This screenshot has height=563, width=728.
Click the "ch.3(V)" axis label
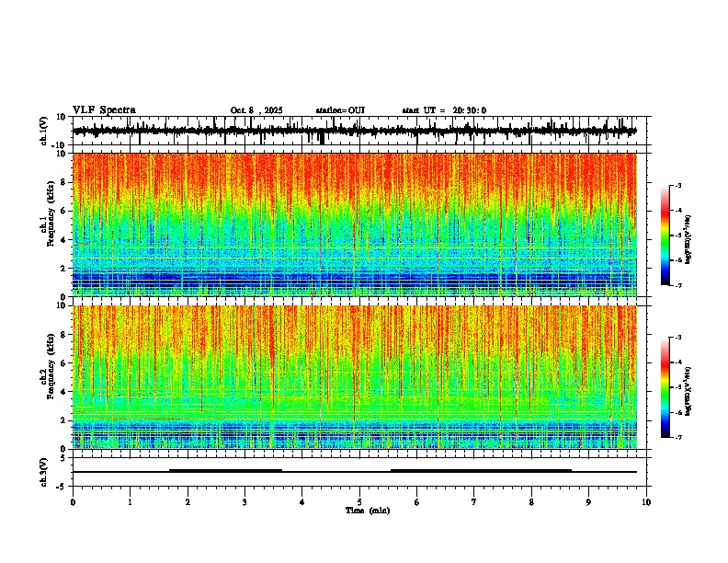[x=44, y=472]
